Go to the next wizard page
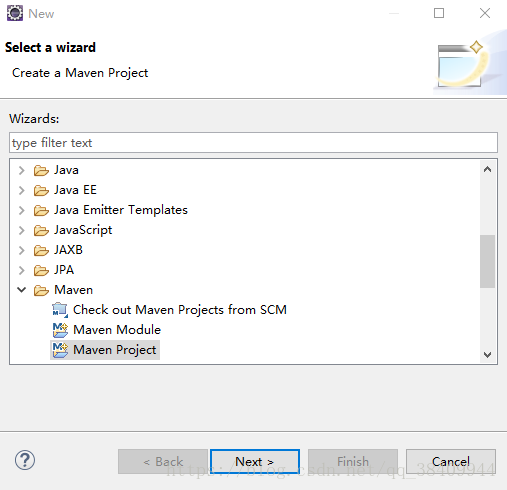The width and height of the screenshot is (507, 490). pos(255,462)
